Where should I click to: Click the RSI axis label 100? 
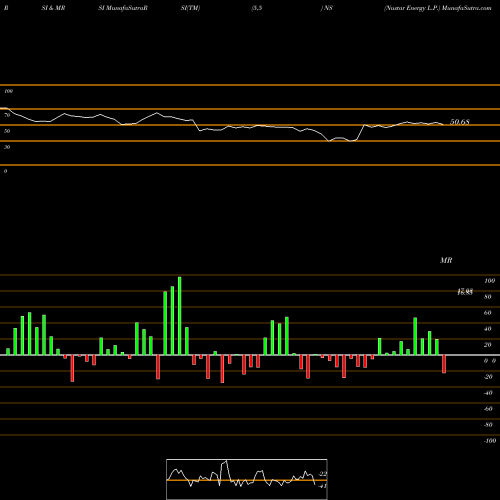click(x=8, y=91)
